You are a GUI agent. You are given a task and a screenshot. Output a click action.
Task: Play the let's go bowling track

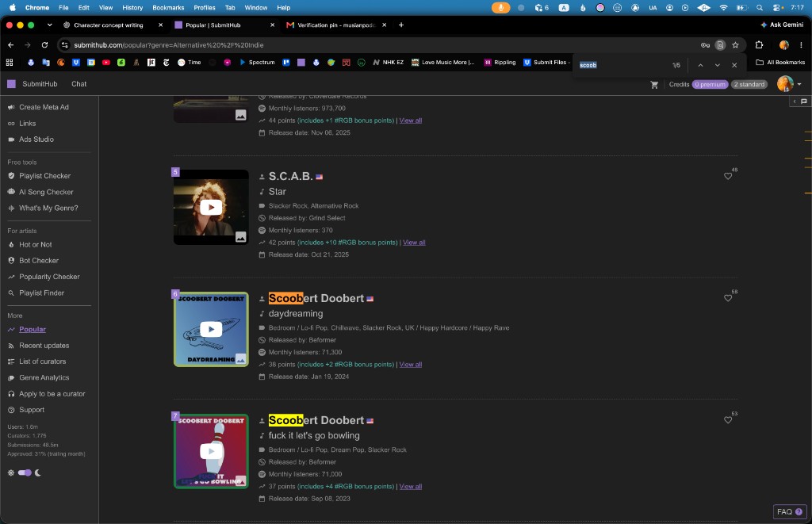[211, 452]
